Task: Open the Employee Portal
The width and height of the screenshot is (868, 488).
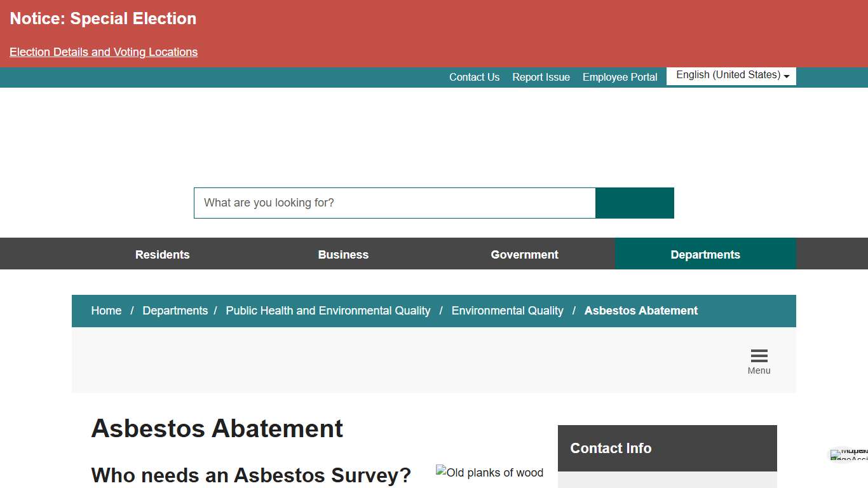Action: pyautogui.click(x=620, y=77)
